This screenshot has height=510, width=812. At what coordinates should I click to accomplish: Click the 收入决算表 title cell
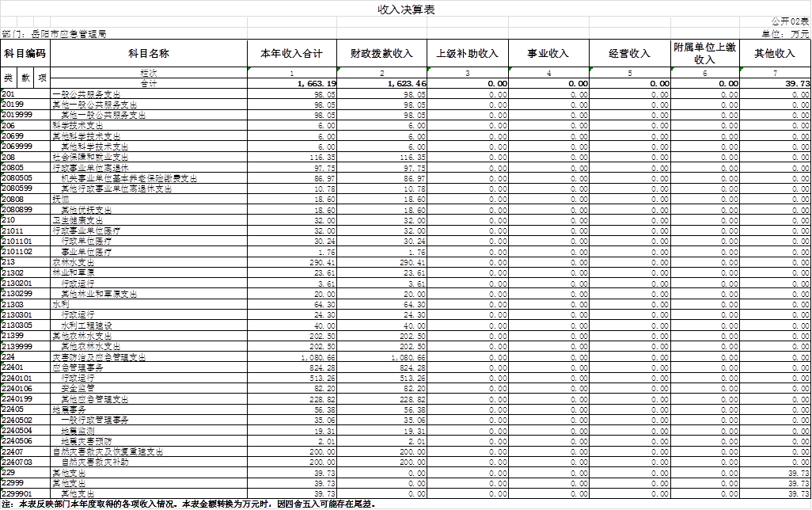point(405,10)
